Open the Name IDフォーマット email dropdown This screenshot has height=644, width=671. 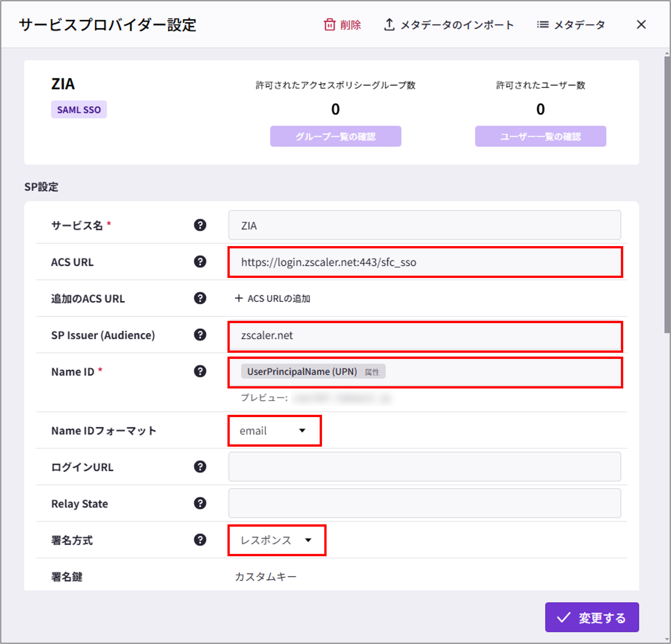coord(275,431)
